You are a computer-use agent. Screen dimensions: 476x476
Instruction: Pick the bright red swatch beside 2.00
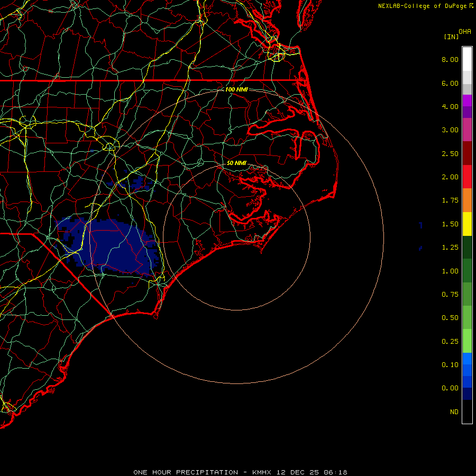467,177
